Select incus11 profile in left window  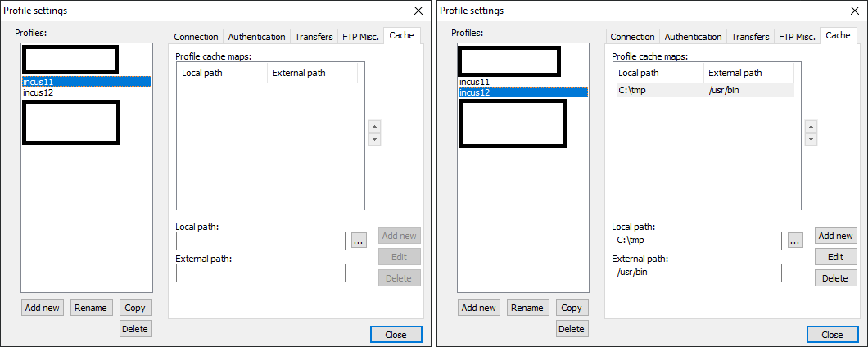coord(86,81)
